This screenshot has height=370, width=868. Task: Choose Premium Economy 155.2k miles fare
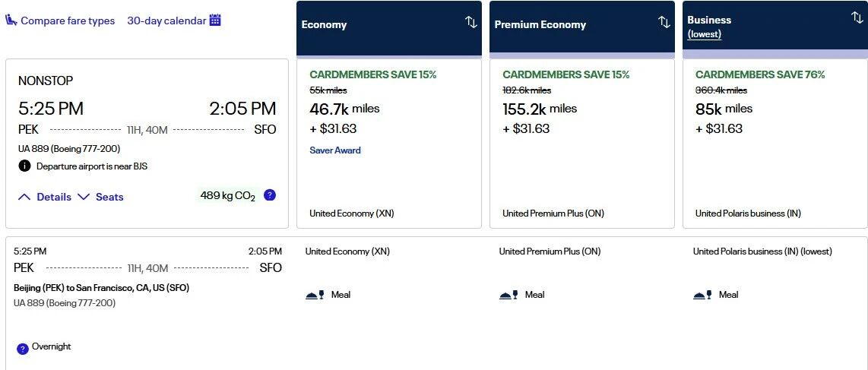(581, 144)
